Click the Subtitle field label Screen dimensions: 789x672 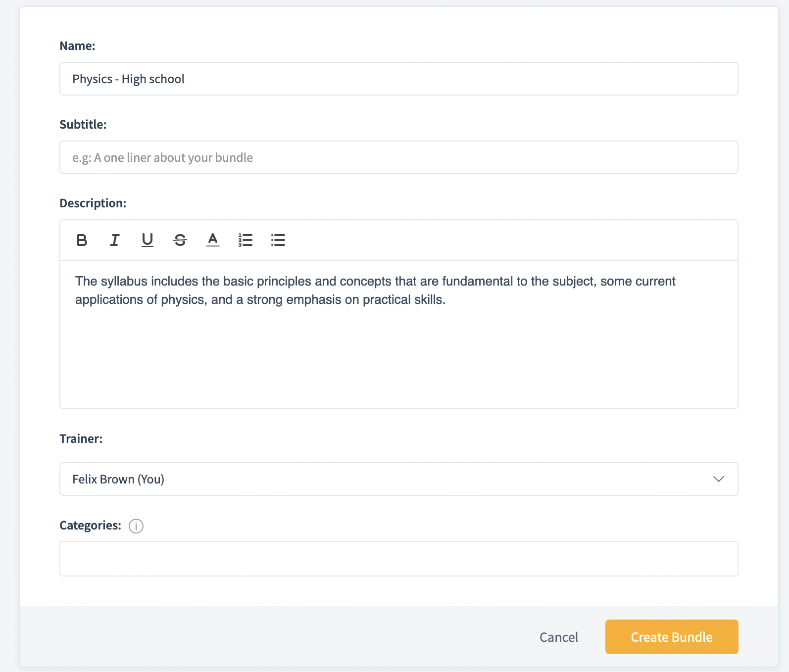(x=83, y=125)
